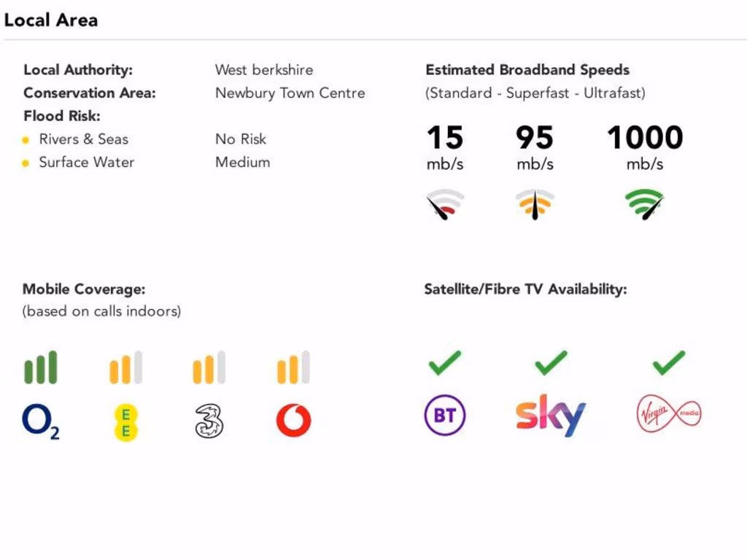Click the 1000 mb/s speed value

[645, 138]
